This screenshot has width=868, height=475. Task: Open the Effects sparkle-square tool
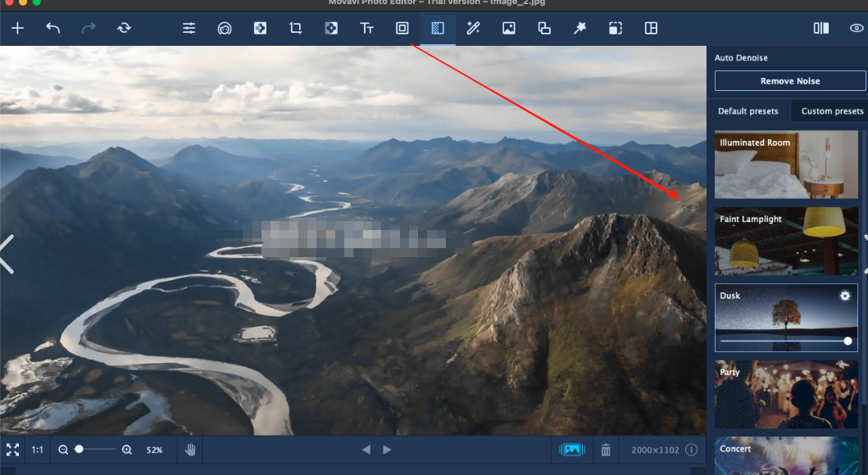pos(260,28)
